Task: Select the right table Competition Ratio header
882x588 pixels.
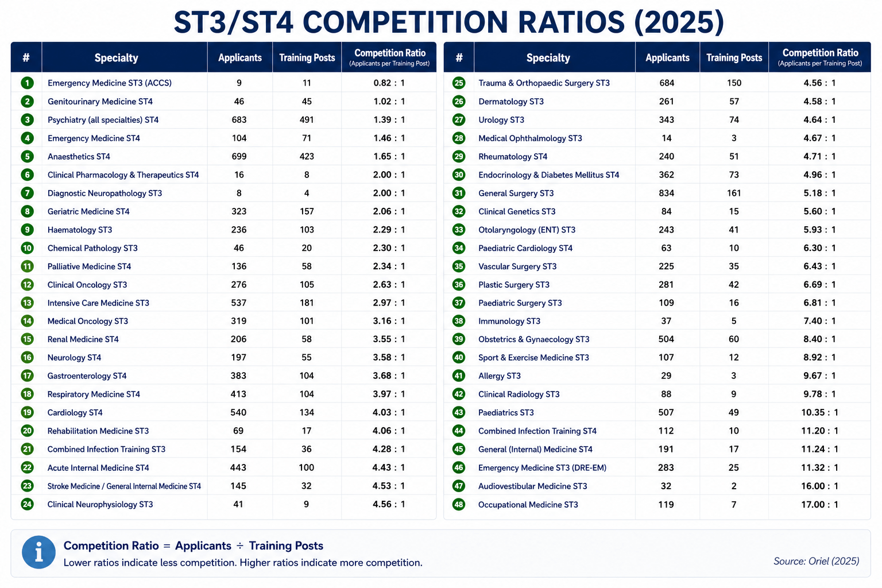Action: pos(820,57)
